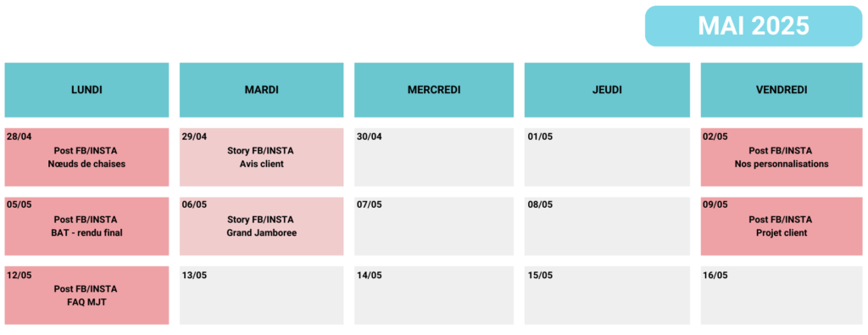Select the MARDI column header
Viewport: 868px width, 335px height.
coord(261,90)
